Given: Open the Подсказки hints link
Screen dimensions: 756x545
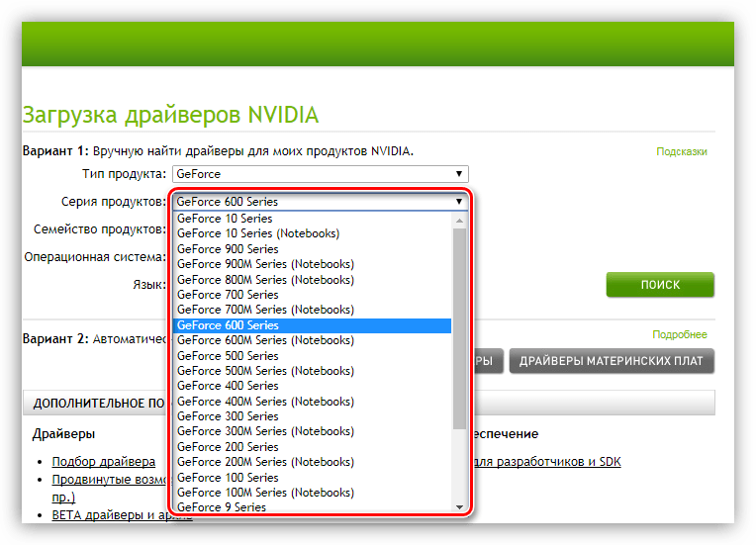Looking at the screenshot, I should pos(681,151).
